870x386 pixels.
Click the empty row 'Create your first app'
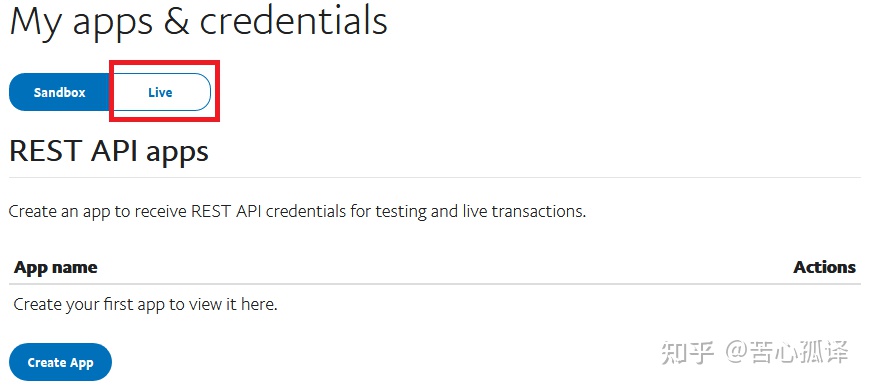pos(435,304)
